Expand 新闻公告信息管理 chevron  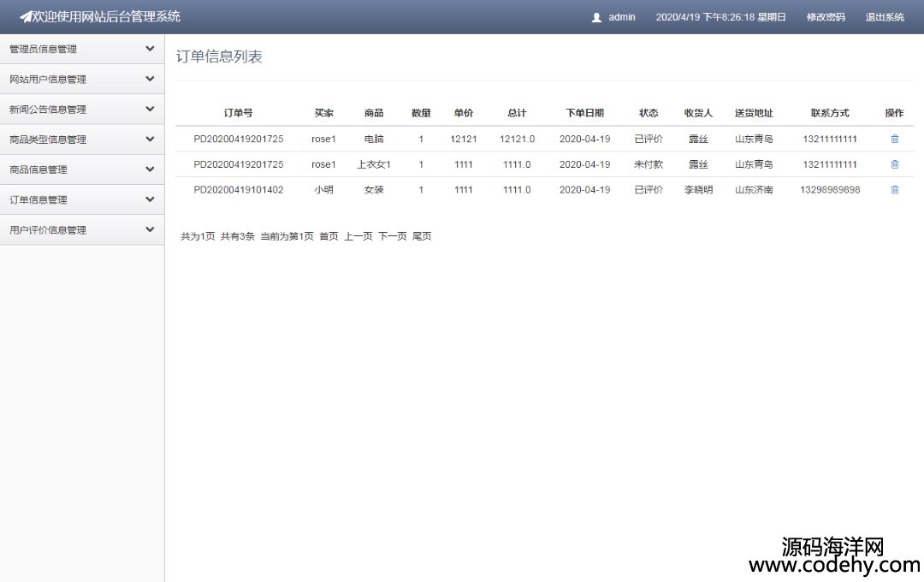[150, 109]
